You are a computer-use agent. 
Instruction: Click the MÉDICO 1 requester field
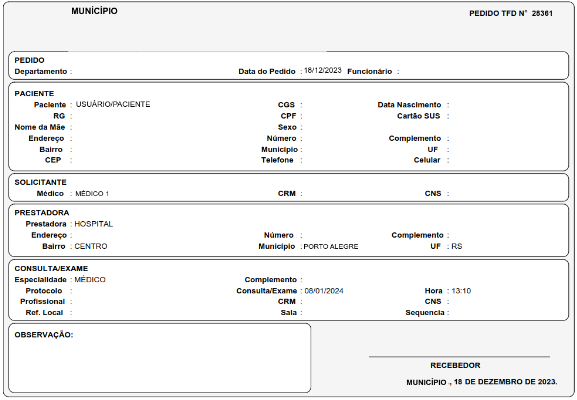(x=92, y=194)
